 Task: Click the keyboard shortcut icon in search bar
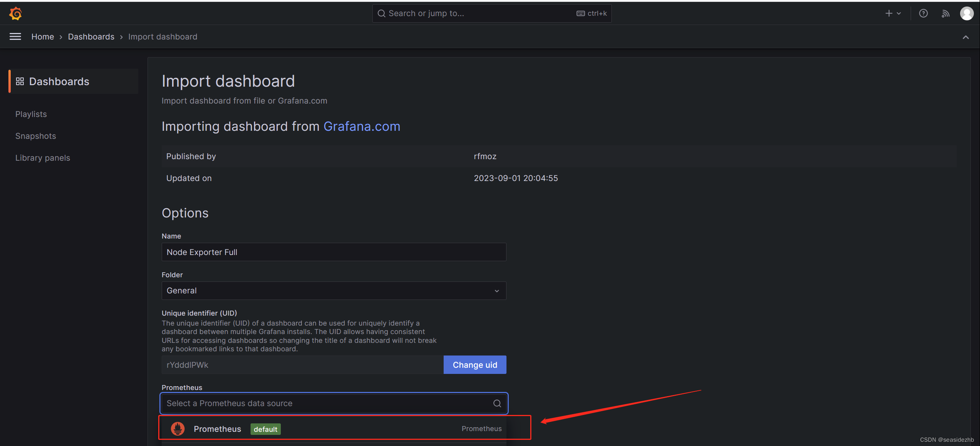(580, 13)
